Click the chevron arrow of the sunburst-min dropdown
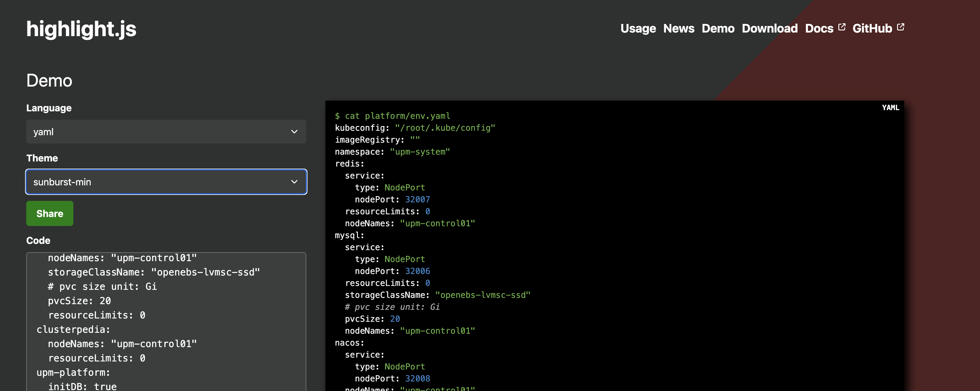Screen dimensions: 980x391 click(x=294, y=181)
